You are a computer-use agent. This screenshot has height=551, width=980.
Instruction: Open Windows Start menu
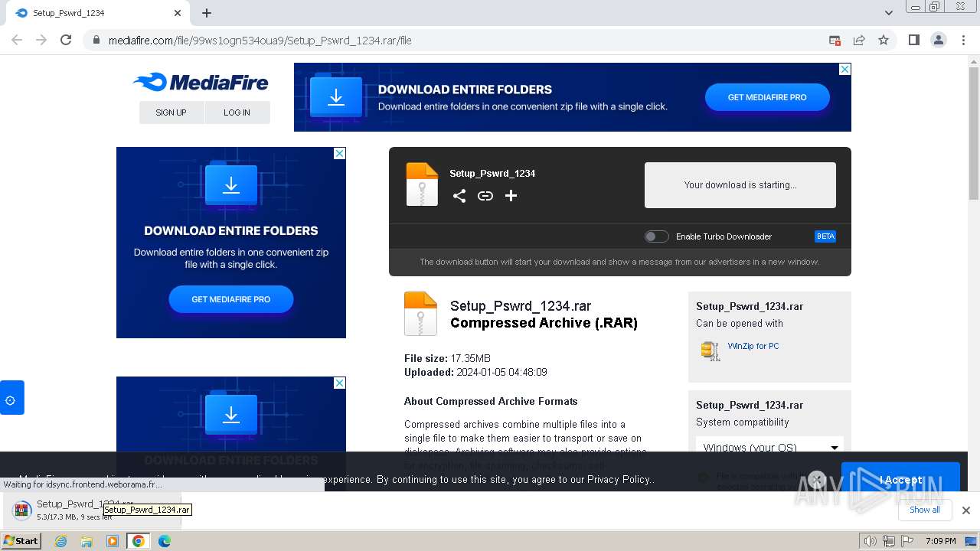click(x=21, y=541)
